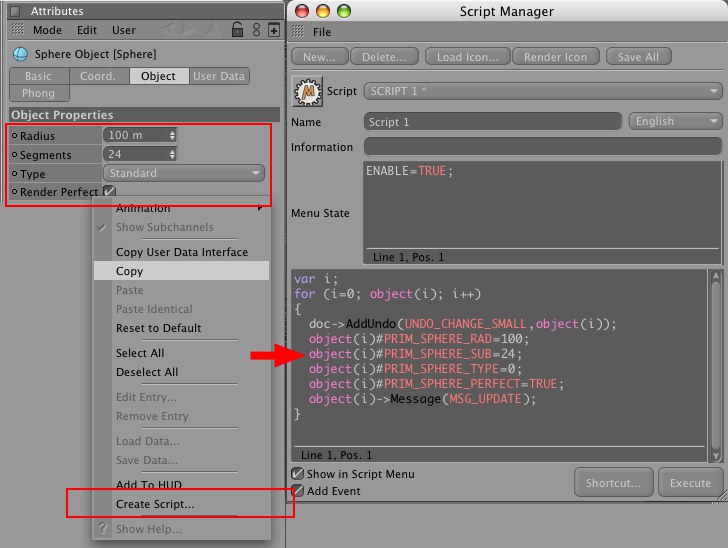Switch to the Coord. tab
The width and height of the screenshot is (728, 548).
tap(98, 76)
